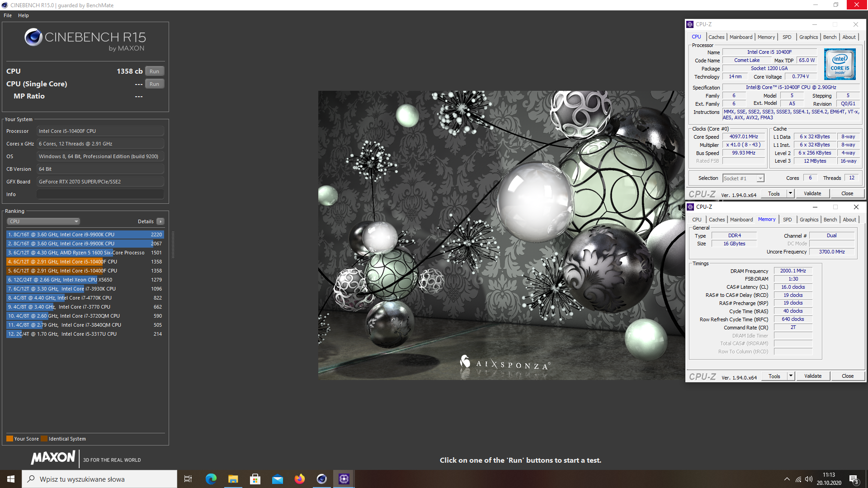Click the Intel Core i5 processor logo in CPU-Z
This screenshot has width=868, height=488.
840,64
